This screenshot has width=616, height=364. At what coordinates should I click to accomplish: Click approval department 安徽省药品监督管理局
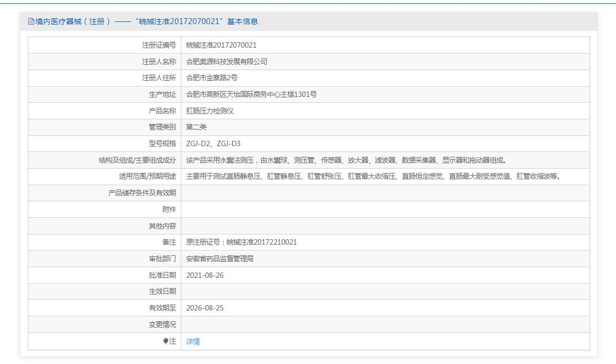(219, 259)
